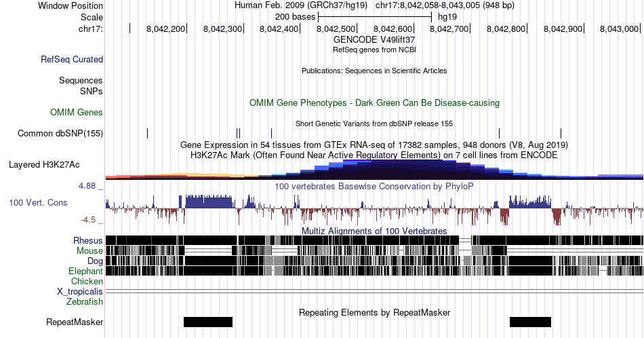
Task: Open the Common dbSNP(155) track label
Action: coord(60,133)
